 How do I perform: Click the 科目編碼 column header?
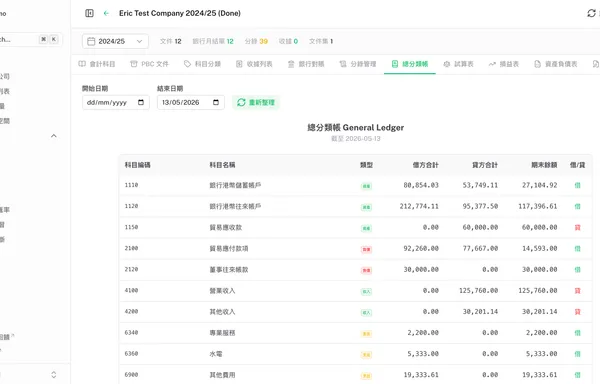coord(137,165)
